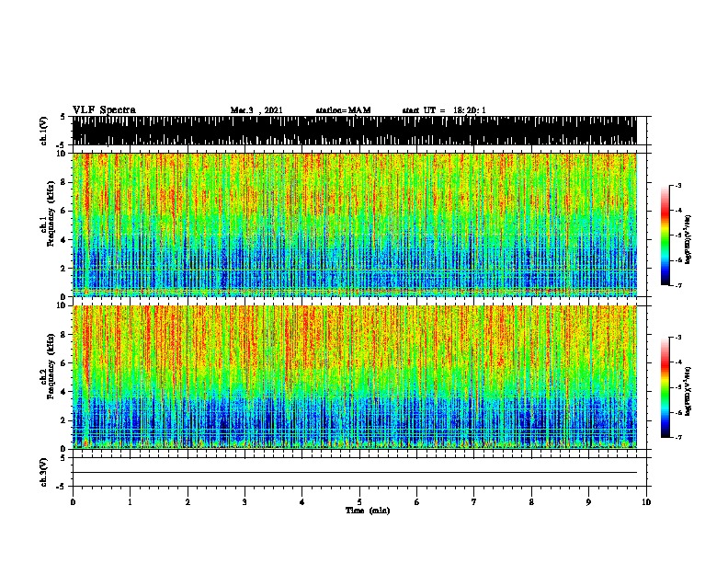728x563 pixels.
Task: Click the ch.2 colorbar log(PSD) label
Action: click(688, 391)
